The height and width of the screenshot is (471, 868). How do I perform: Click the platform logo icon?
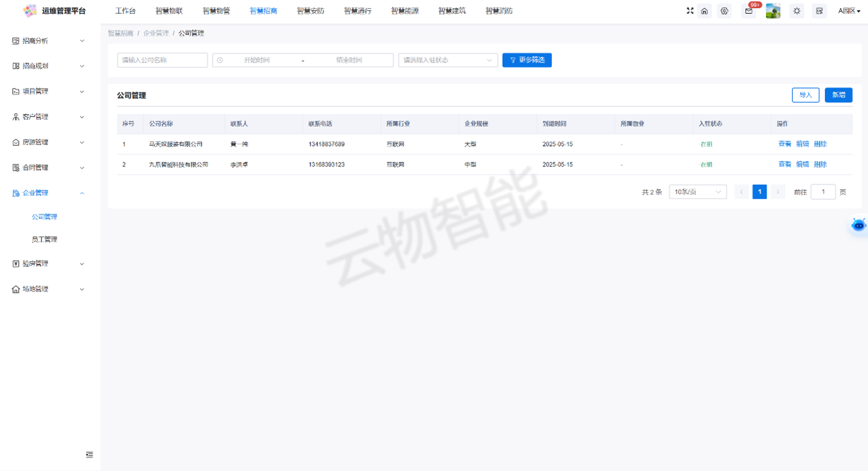click(30, 11)
